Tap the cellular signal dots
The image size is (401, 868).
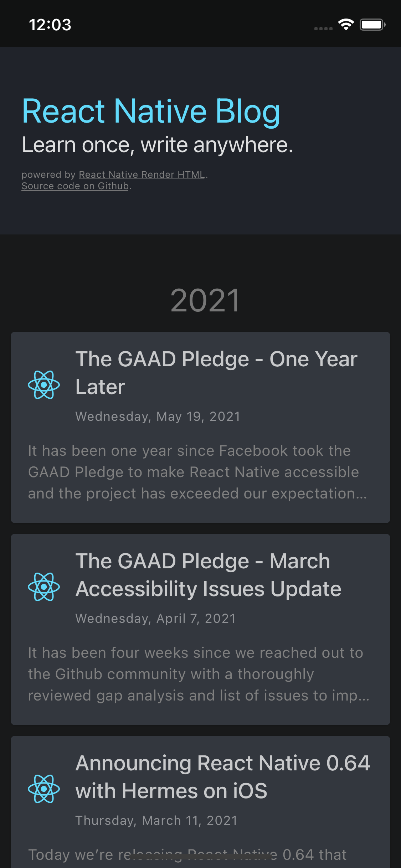(323, 29)
